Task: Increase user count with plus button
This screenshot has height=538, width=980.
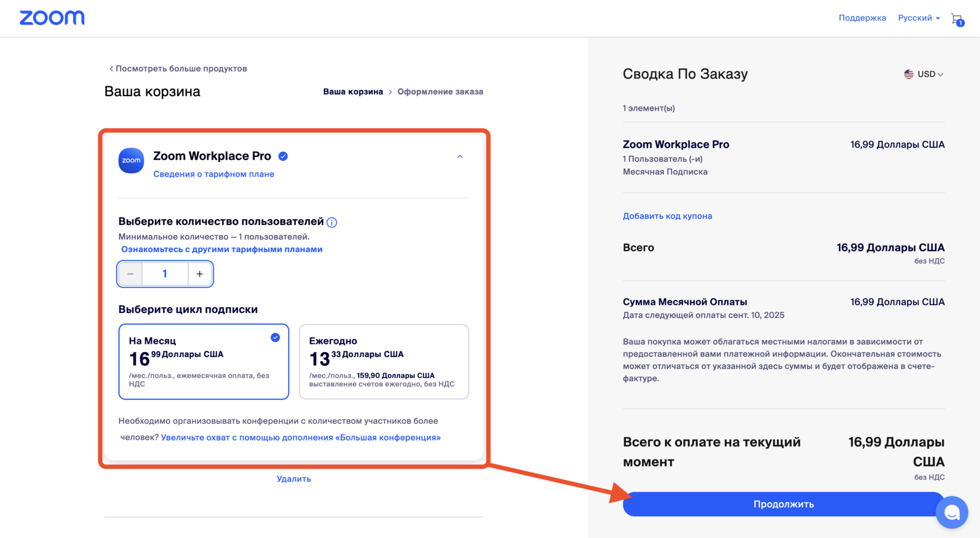Action: tap(199, 274)
